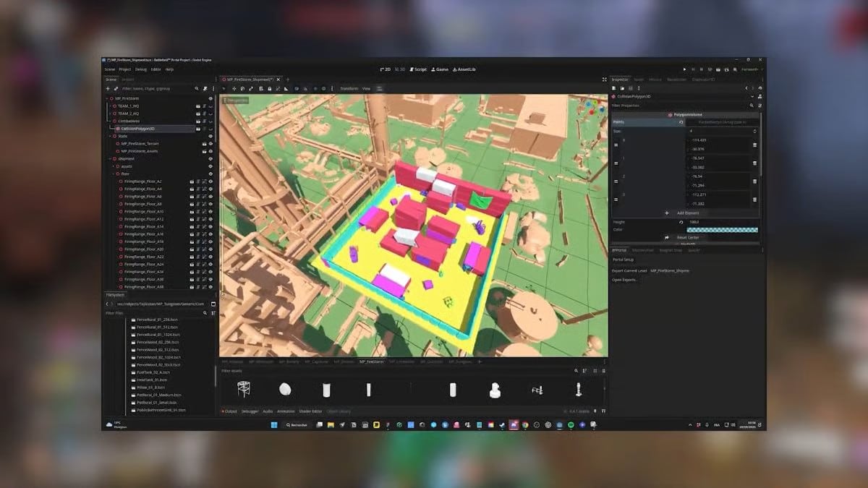Collapse the MP_FireStorm root node
The image size is (868, 488).
coord(108,98)
